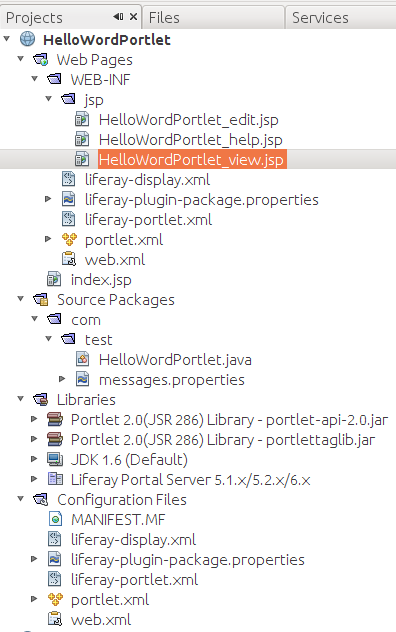Collapse the Web Pages node
This screenshot has height=632, width=396.
(21, 59)
